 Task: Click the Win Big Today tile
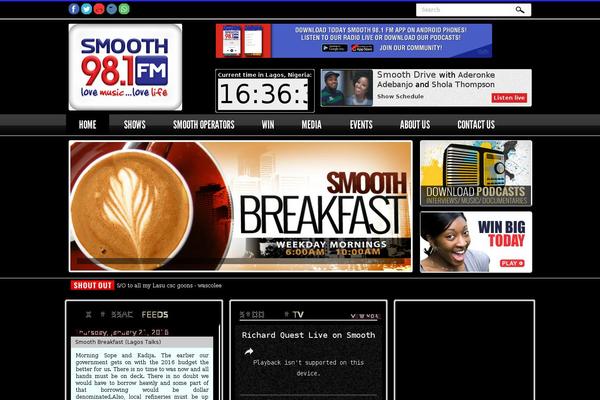[476, 242]
